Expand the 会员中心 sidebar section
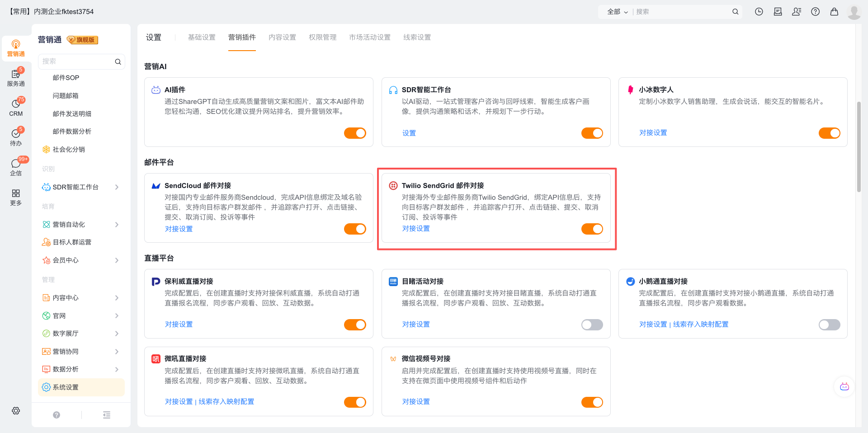The image size is (868, 433). 117,260
